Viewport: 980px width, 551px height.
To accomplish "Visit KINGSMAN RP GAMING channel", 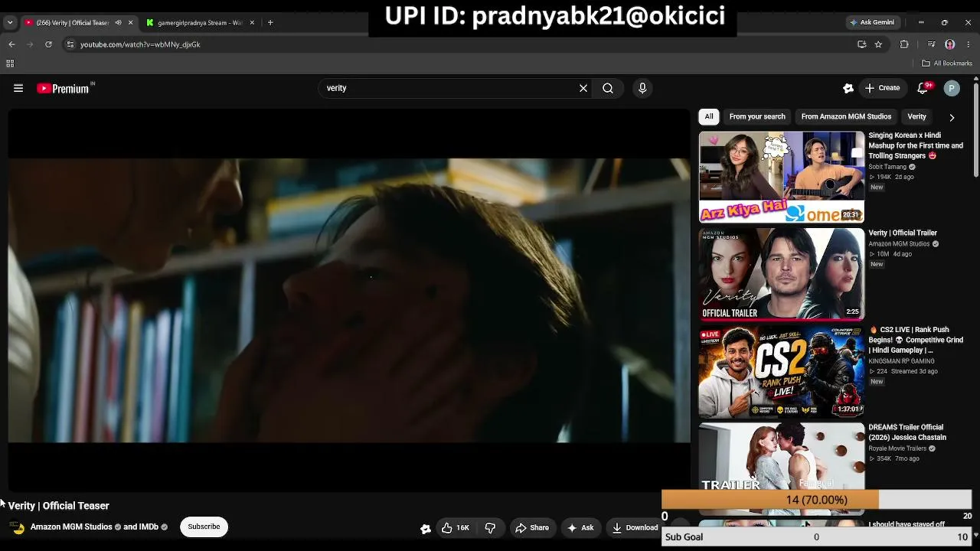I will (901, 361).
